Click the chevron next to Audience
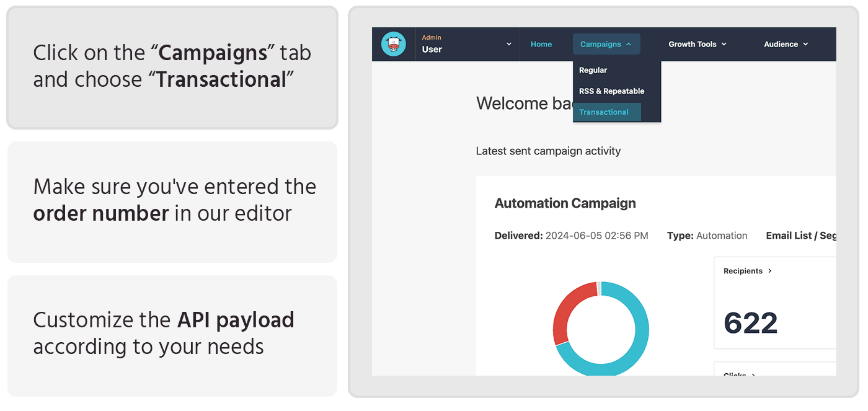This screenshot has width=868, height=411. (805, 44)
